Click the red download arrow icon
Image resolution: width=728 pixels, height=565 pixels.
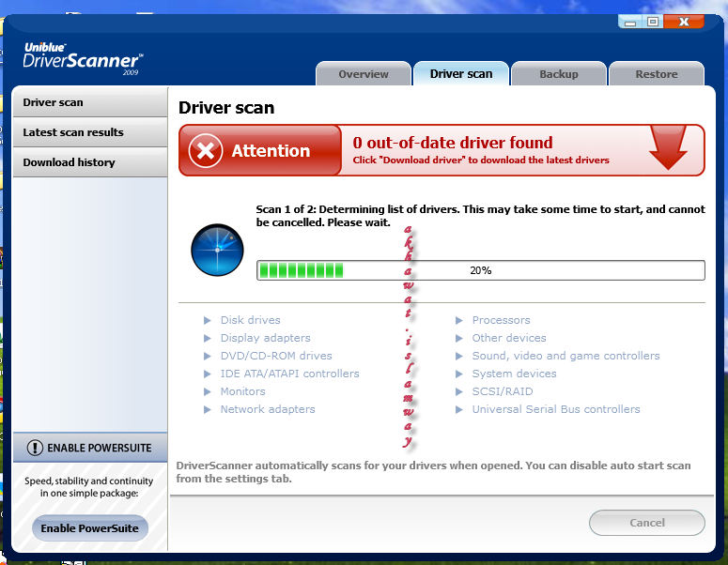[x=668, y=147]
